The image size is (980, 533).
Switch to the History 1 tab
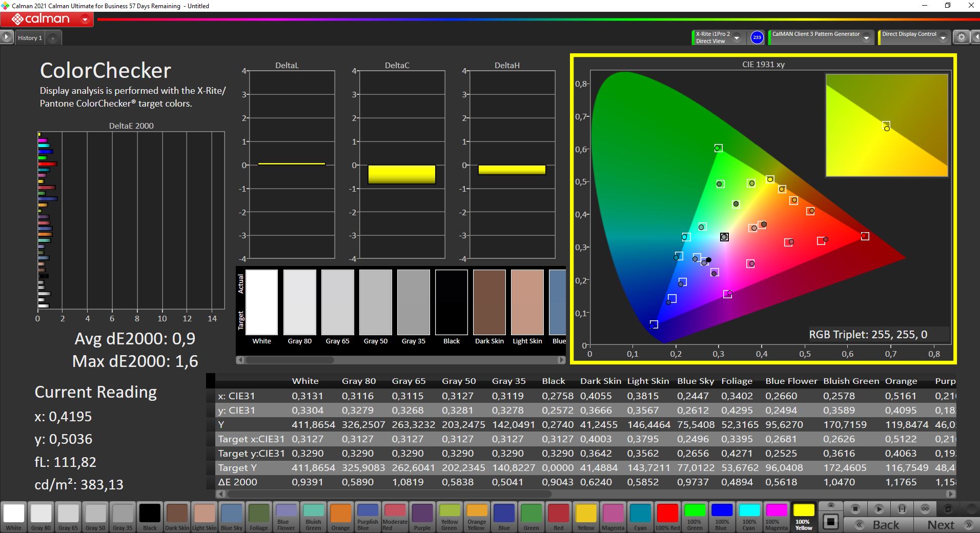click(30, 38)
